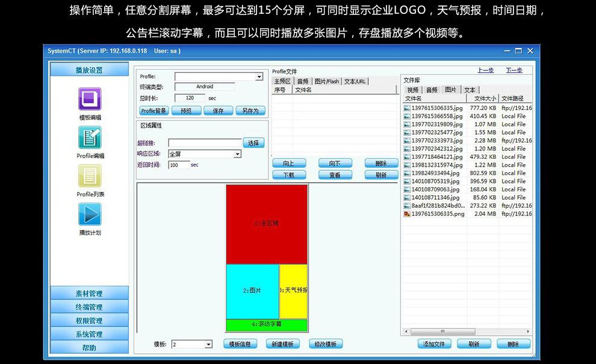Click the 选择 button beside 超链接
The width and height of the screenshot is (596, 364).
pos(253,143)
